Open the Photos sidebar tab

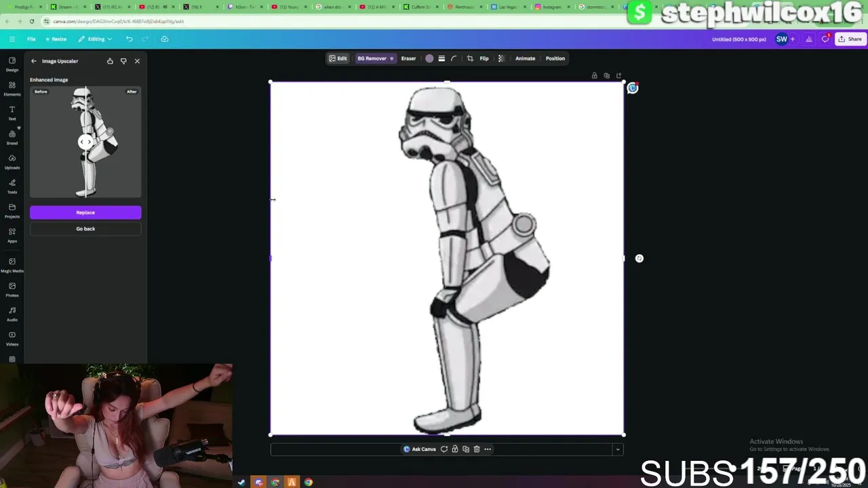[12, 289]
